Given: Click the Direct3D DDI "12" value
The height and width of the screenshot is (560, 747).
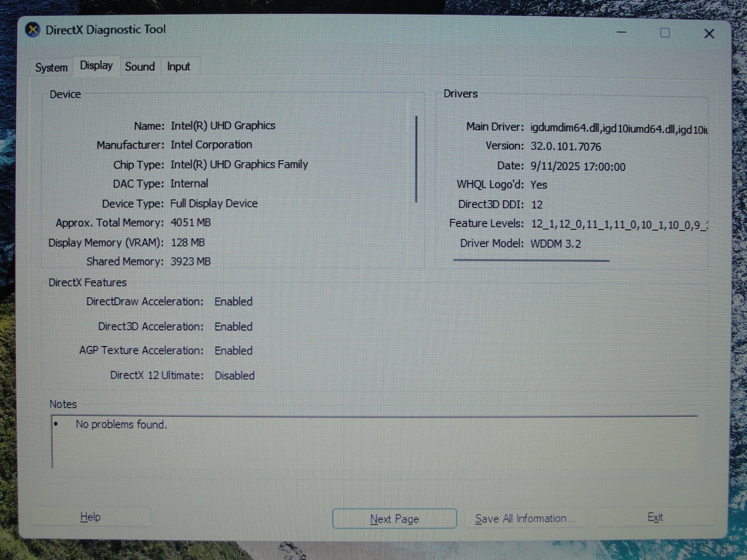Looking at the screenshot, I should point(537,204).
